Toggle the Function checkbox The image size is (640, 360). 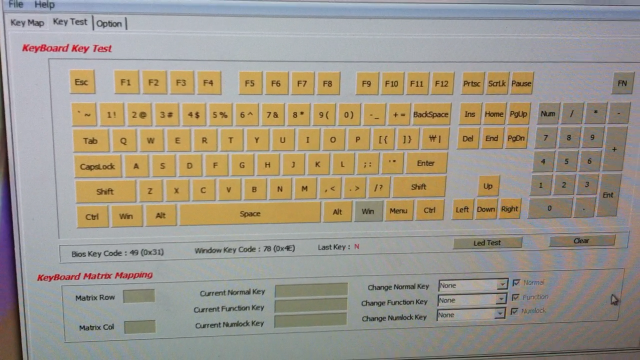tap(516, 297)
